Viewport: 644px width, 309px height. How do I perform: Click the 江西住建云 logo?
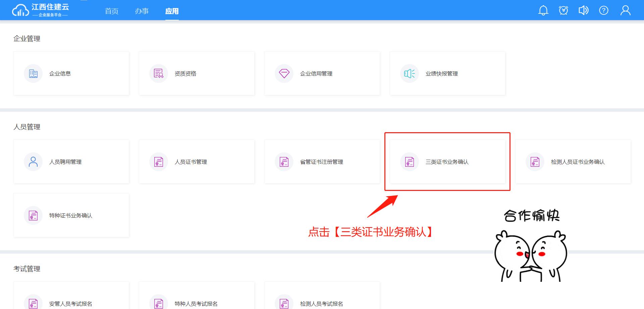pyautogui.click(x=40, y=10)
